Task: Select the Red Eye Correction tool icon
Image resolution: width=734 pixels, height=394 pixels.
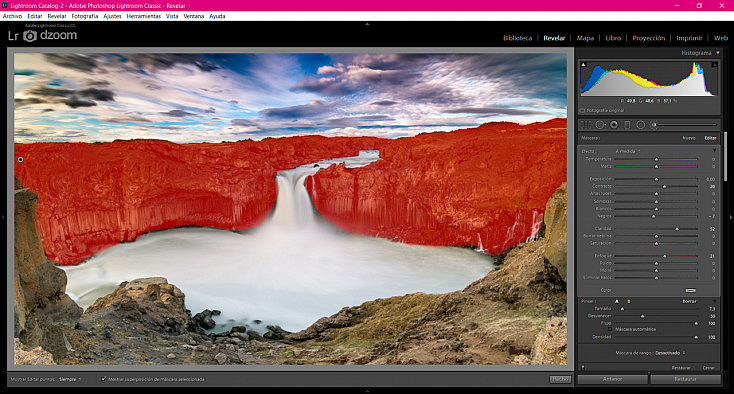Action: pyautogui.click(x=614, y=125)
